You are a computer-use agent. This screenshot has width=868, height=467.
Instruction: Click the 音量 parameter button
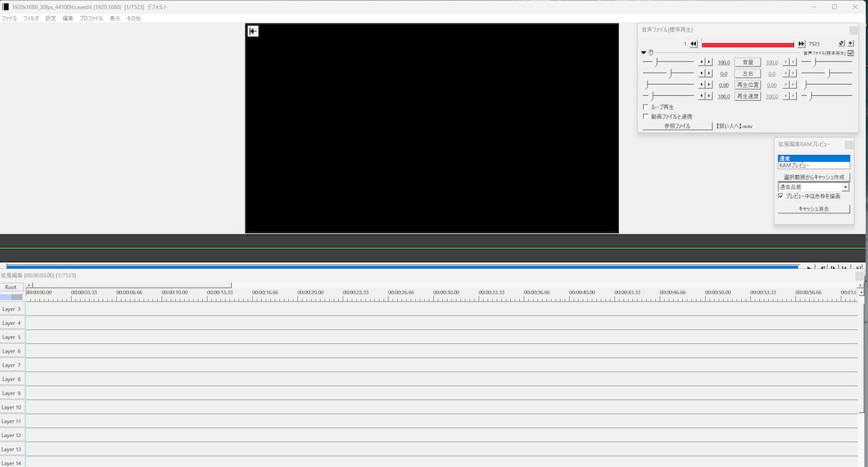(x=748, y=62)
